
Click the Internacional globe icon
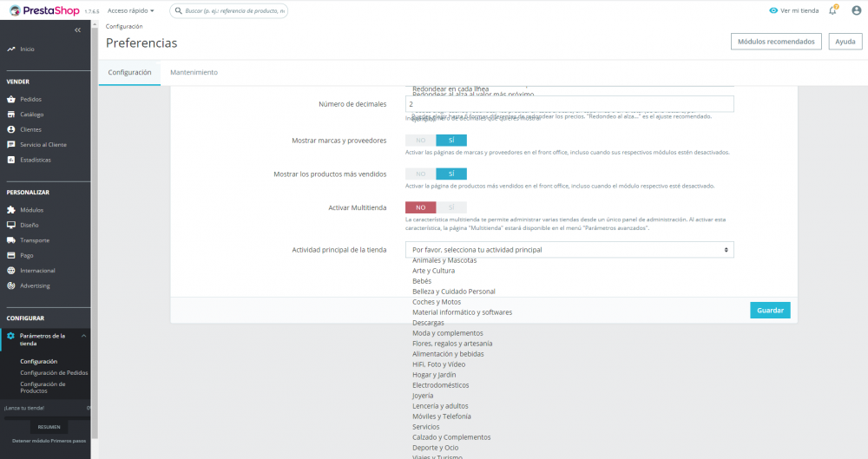(x=11, y=270)
